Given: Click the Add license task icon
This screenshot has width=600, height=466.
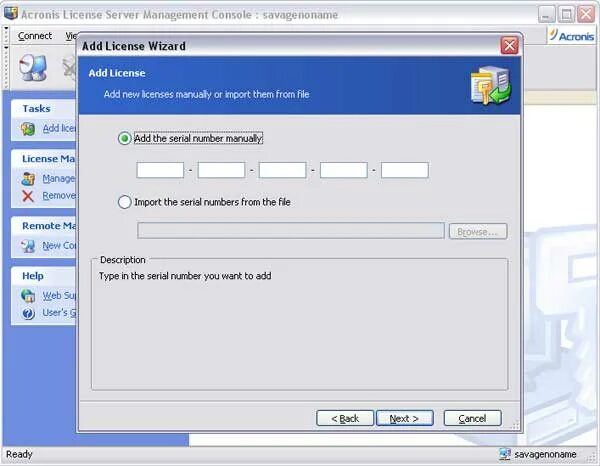Looking at the screenshot, I should [x=28, y=129].
